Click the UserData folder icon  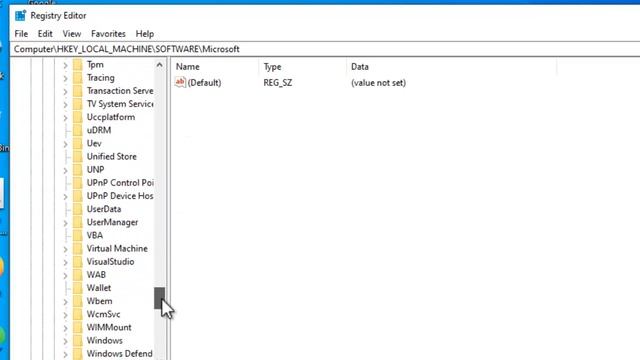tap(78, 209)
